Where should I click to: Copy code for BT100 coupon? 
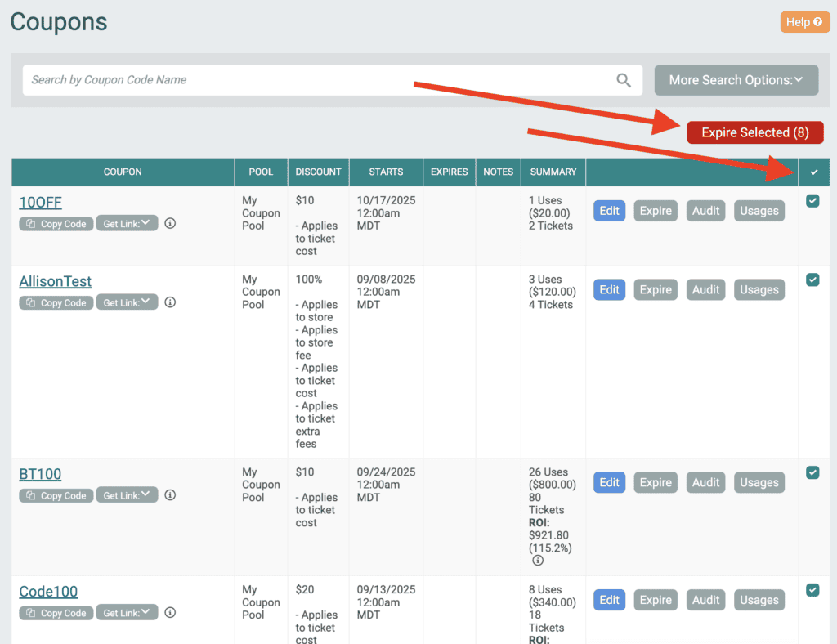[56, 496]
